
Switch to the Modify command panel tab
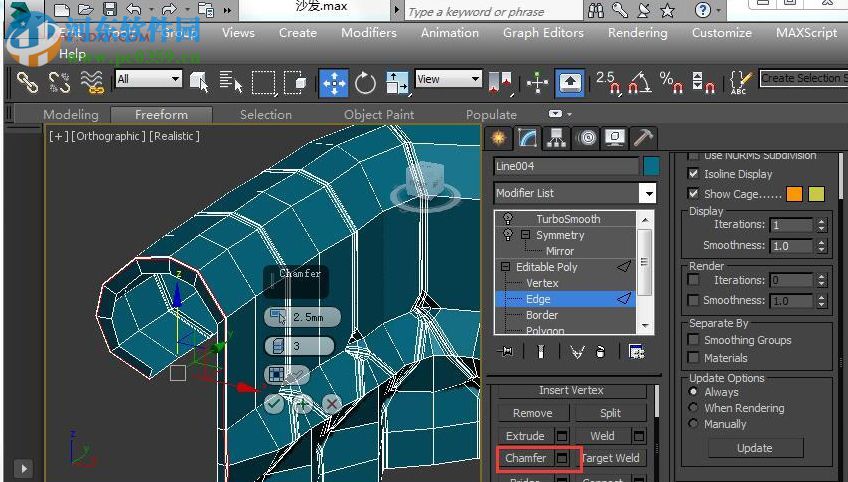[x=527, y=138]
